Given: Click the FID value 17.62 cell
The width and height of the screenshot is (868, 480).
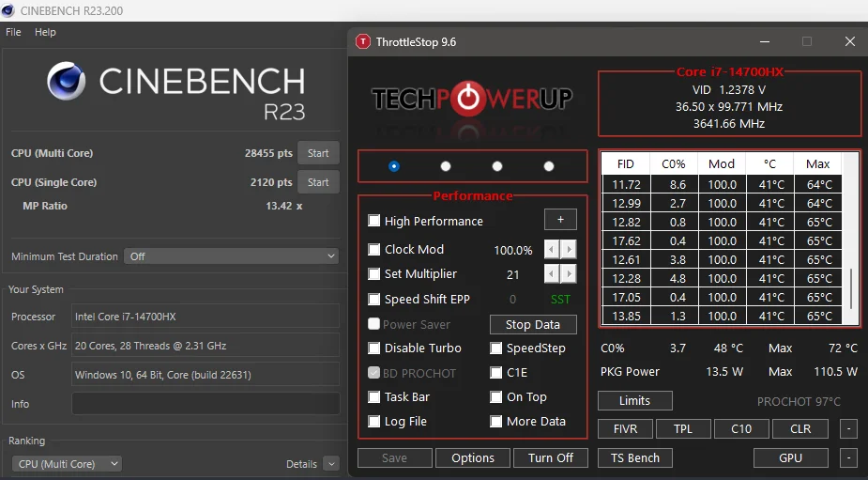Looking at the screenshot, I should click(626, 240).
